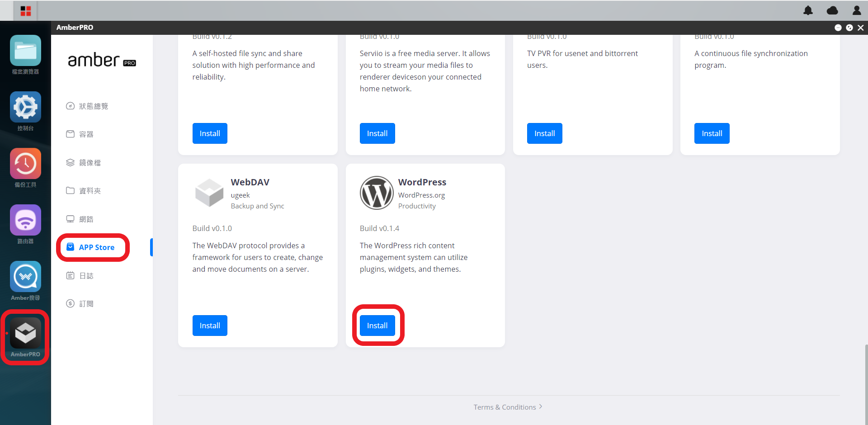Open the 訂閱 subscription section
The image size is (868, 425).
[x=80, y=304]
